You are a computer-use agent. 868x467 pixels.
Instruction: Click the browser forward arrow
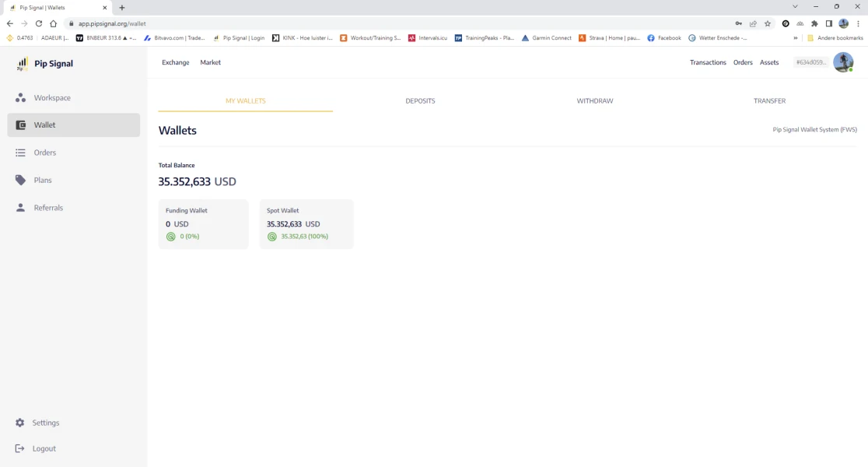24,23
